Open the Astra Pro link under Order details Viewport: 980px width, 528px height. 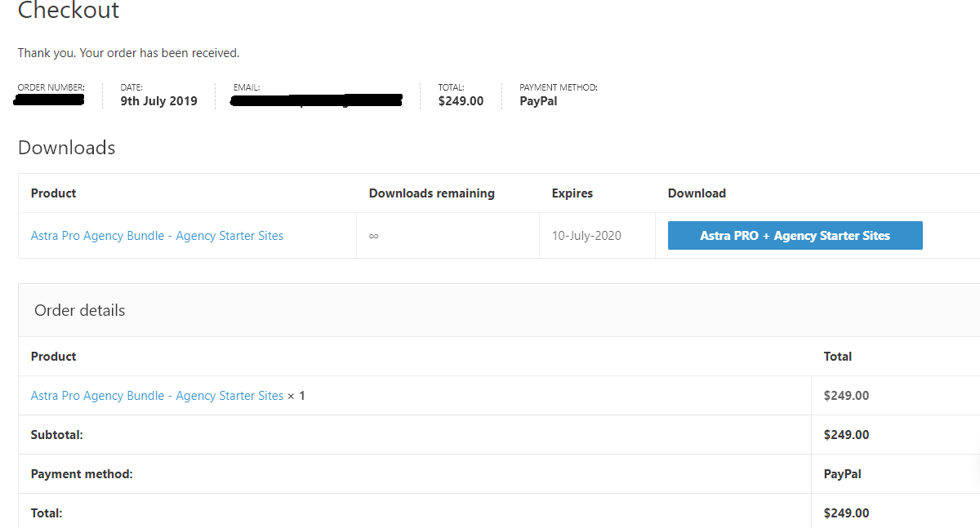click(157, 396)
